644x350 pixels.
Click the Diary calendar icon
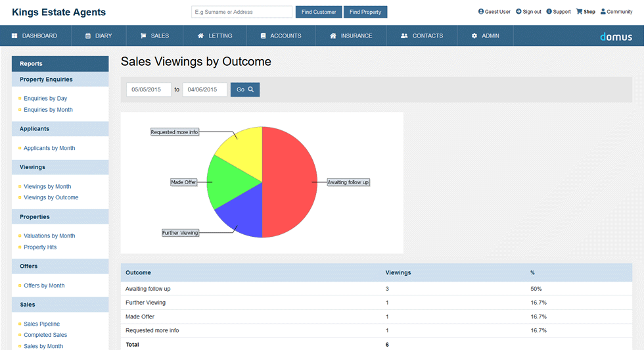tap(88, 36)
